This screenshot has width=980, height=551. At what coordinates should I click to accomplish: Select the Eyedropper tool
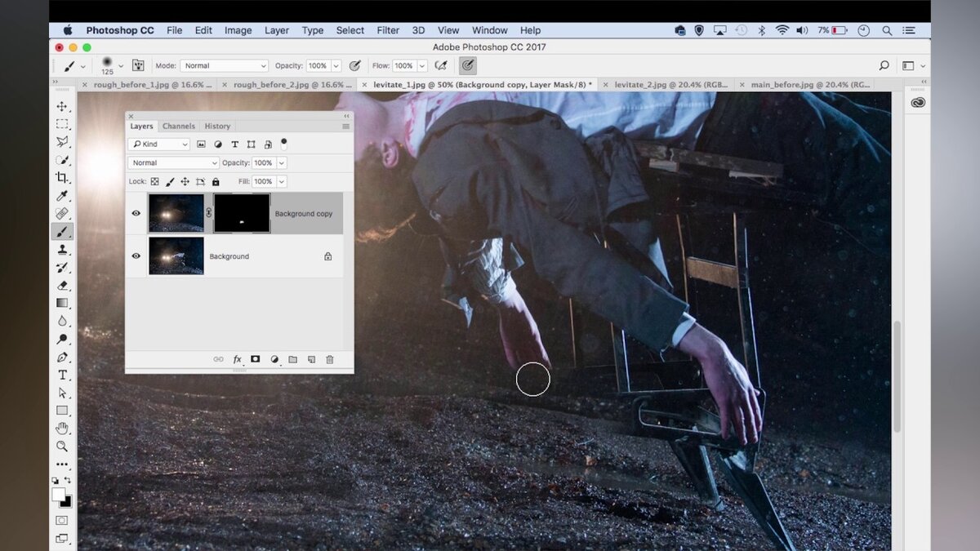(62, 196)
